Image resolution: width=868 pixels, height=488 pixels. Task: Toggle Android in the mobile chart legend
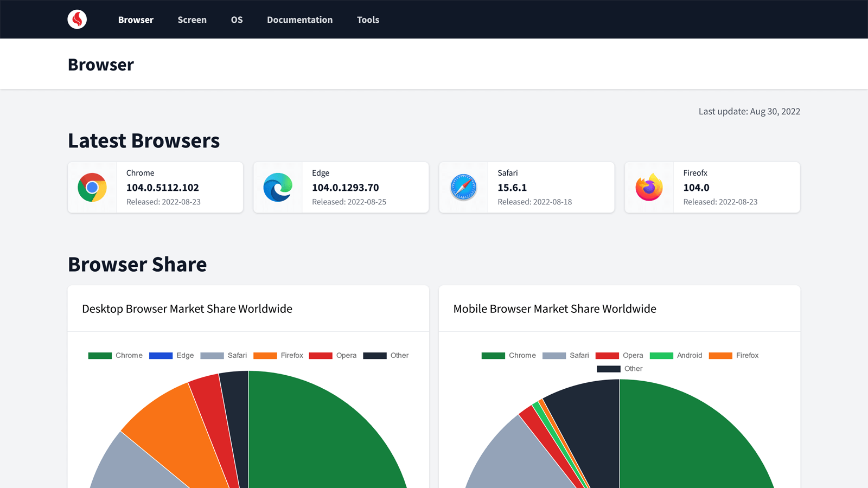[x=676, y=356]
